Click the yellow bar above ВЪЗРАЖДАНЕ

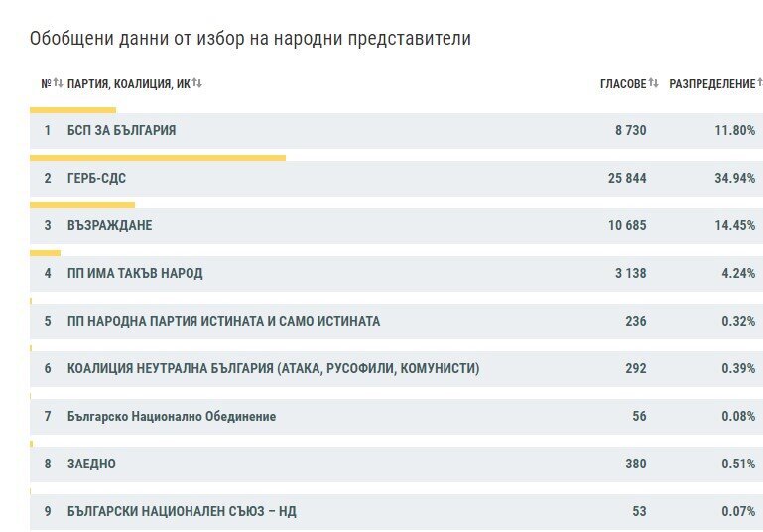[82, 205]
